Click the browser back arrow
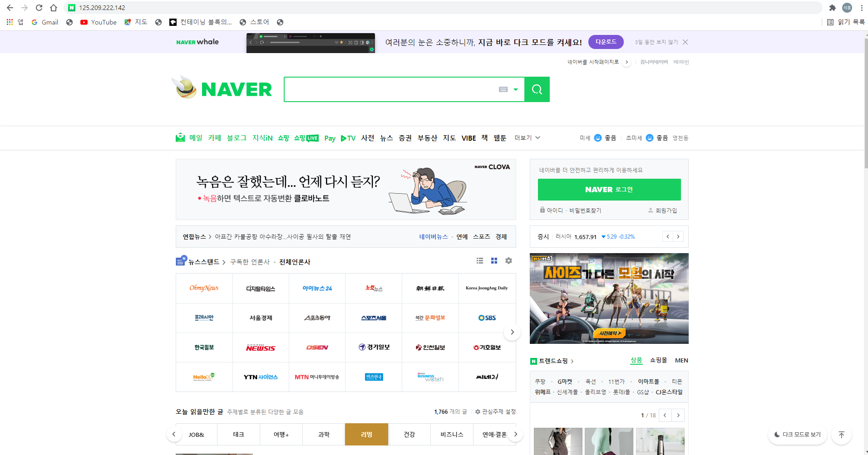 (x=10, y=8)
